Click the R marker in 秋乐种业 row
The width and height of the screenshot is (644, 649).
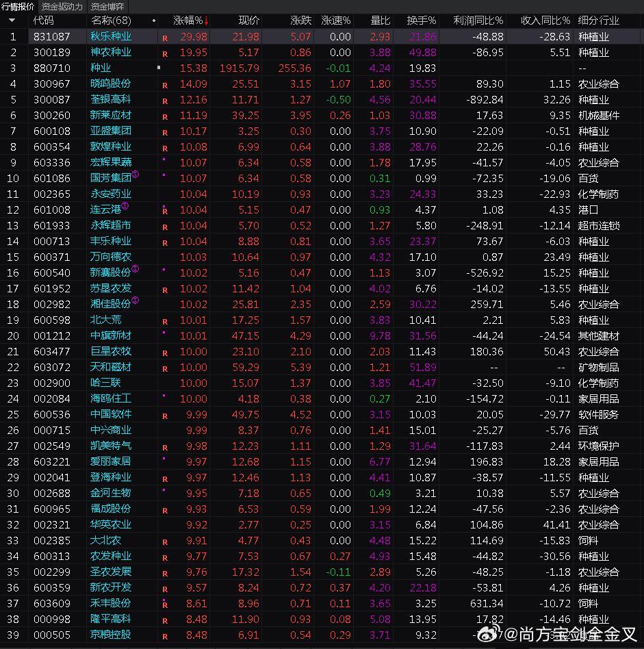click(x=165, y=38)
